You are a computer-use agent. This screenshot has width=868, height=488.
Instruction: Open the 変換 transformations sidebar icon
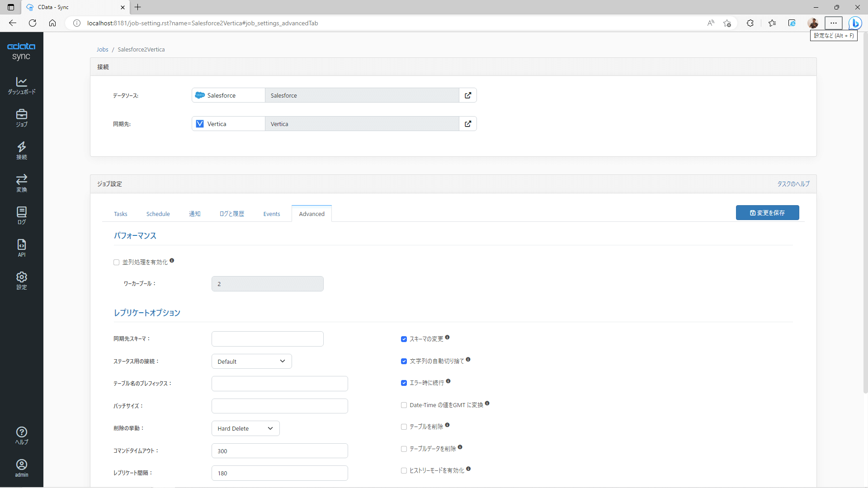click(x=21, y=183)
